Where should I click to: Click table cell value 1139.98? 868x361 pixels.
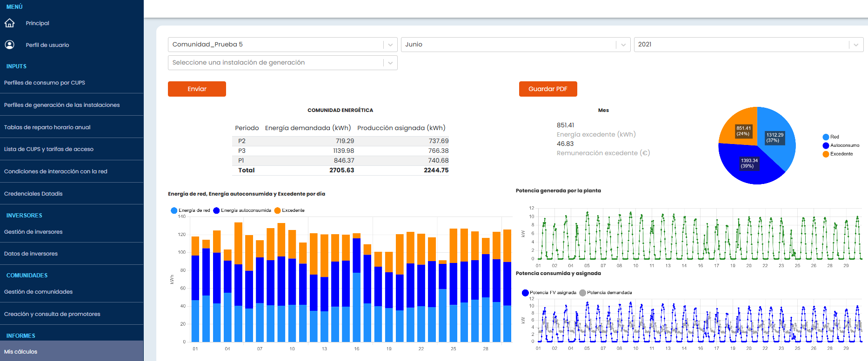[x=343, y=151]
